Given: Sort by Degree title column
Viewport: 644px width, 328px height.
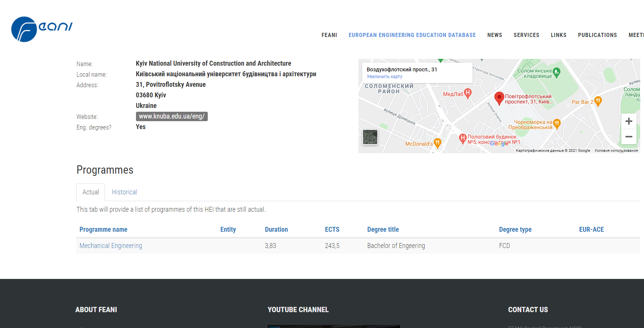Looking at the screenshot, I should point(383,229).
